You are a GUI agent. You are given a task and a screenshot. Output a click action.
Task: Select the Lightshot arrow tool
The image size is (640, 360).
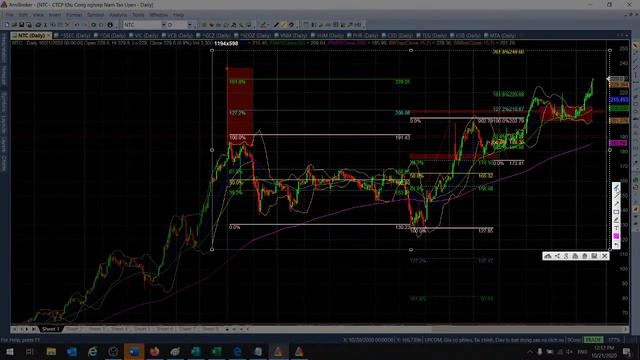click(x=616, y=204)
